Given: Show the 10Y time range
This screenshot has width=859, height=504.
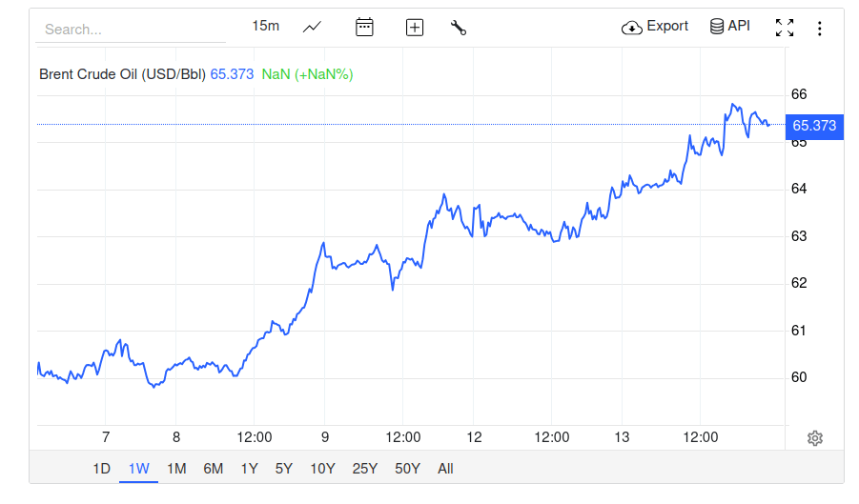Looking at the screenshot, I should pos(322,468).
